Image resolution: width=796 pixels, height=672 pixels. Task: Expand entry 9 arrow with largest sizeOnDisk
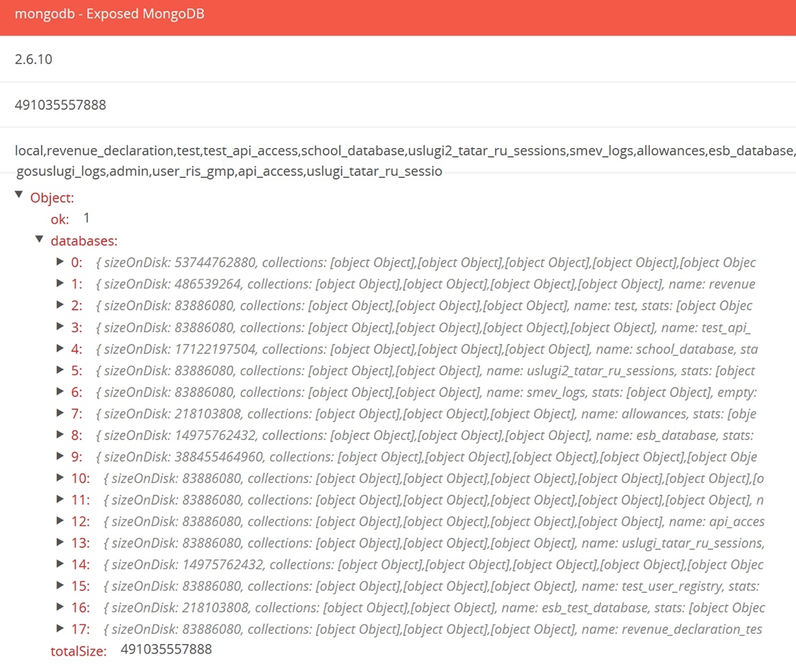60,456
